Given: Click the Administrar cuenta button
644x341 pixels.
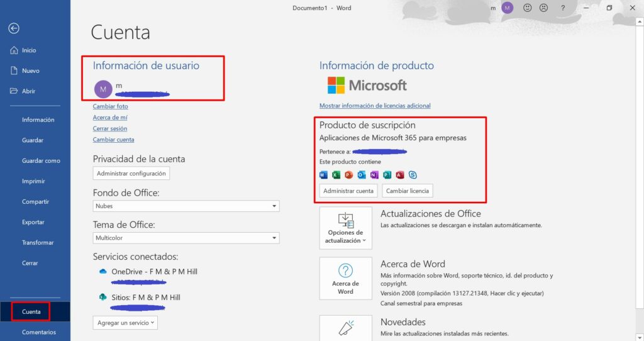Looking at the screenshot, I should click(348, 191).
